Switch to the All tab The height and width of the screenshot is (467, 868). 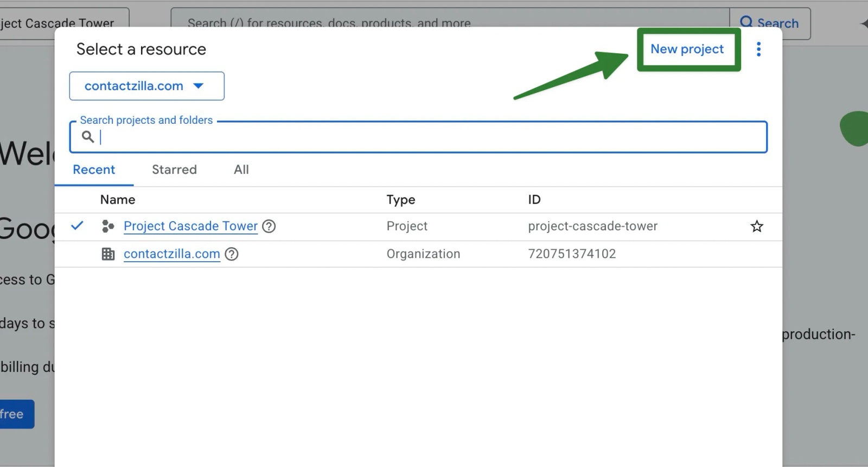pos(241,170)
